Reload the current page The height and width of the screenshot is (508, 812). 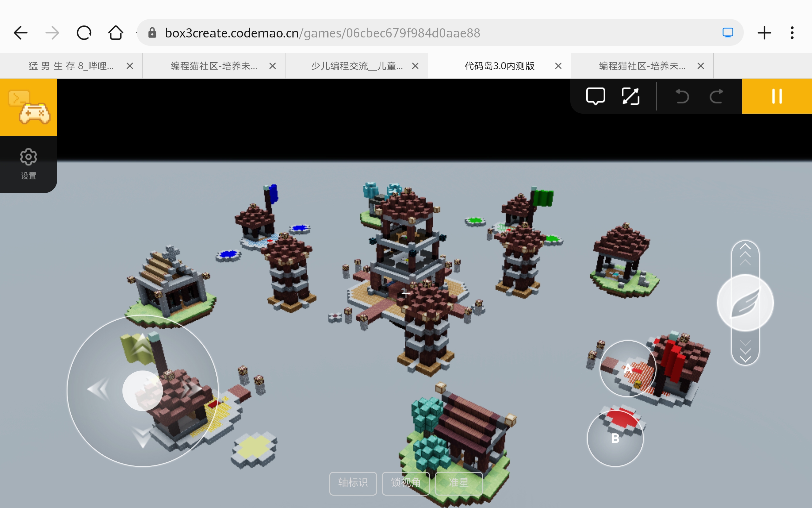[84, 33]
